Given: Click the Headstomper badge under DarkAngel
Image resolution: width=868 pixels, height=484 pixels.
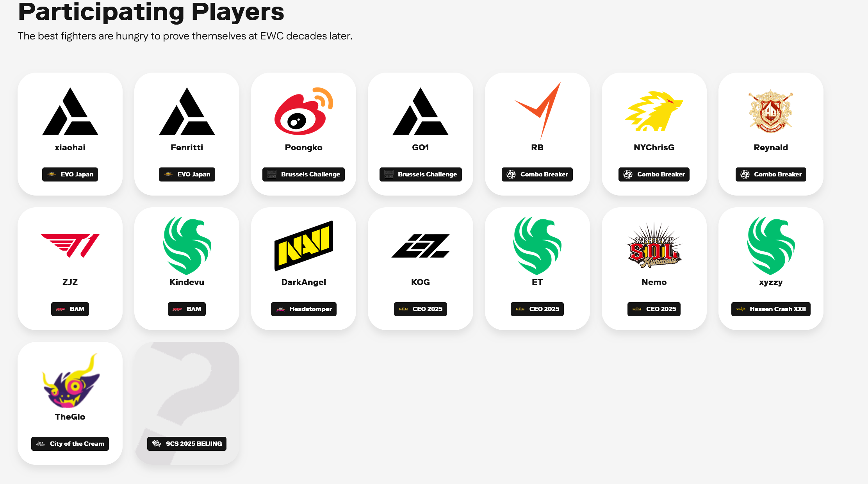Looking at the screenshot, I should [x=304, y=309].
